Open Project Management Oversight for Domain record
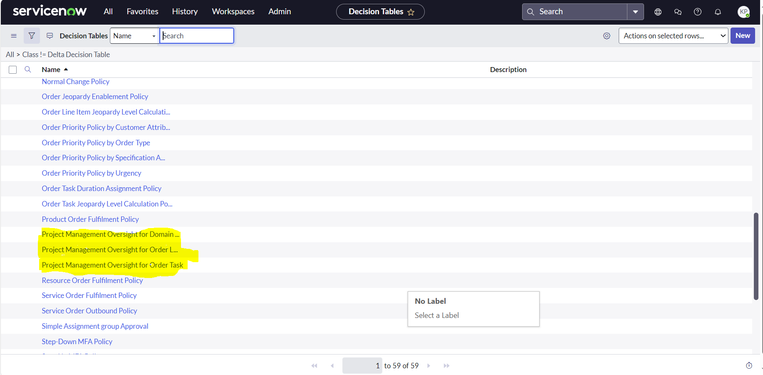Viewport: 763px width, 375px height. (x=110, y=234)
